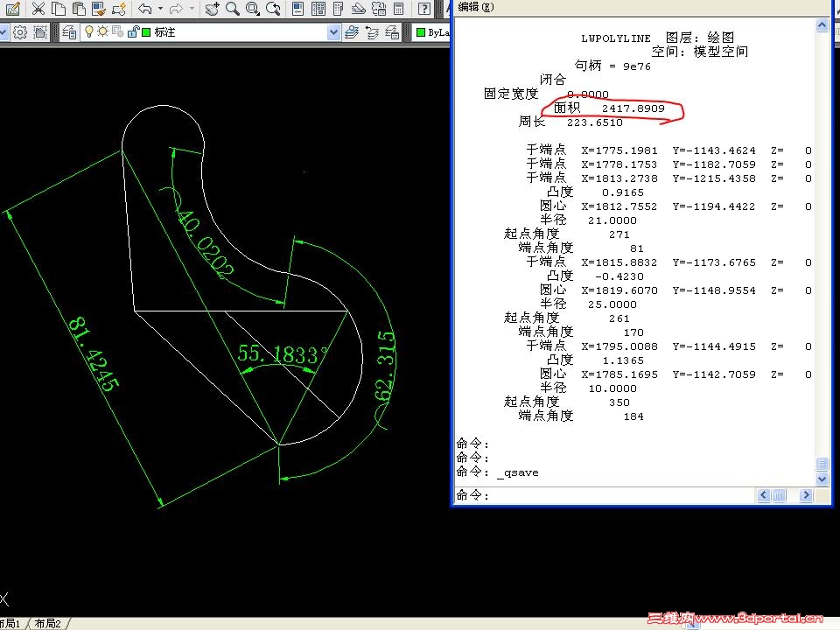Click the LWPOLYLINE heading text
840x630 pixels.
[616, 38]
